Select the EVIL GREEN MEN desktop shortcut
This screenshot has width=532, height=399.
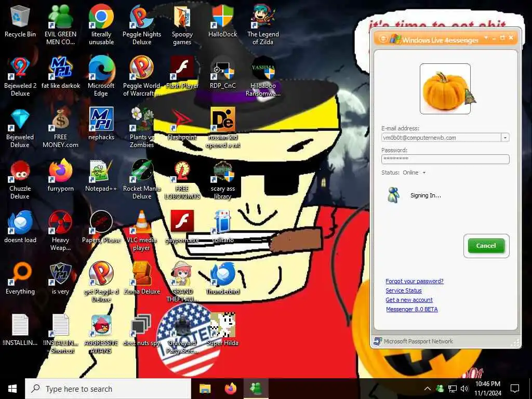point(60,17)
